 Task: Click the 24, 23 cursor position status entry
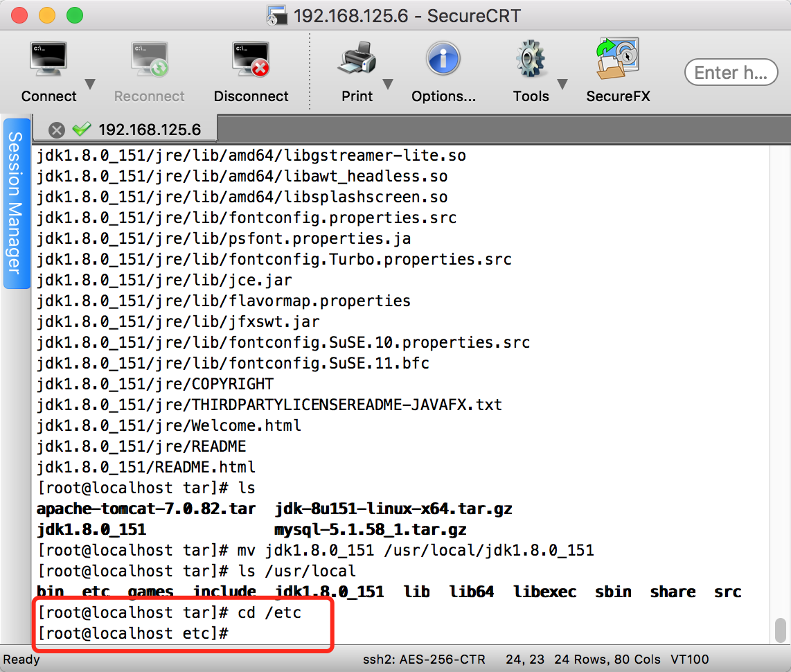point(525,660)
